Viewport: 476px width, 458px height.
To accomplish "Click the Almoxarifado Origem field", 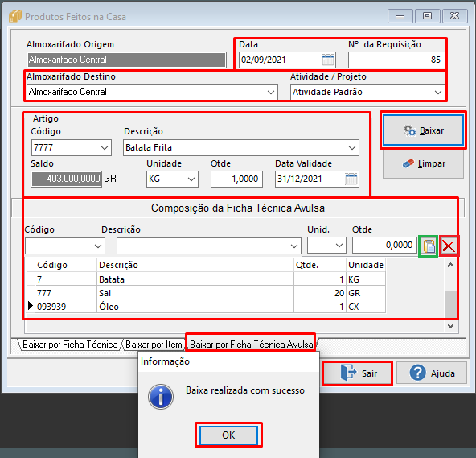I will [x=126, y=60].
